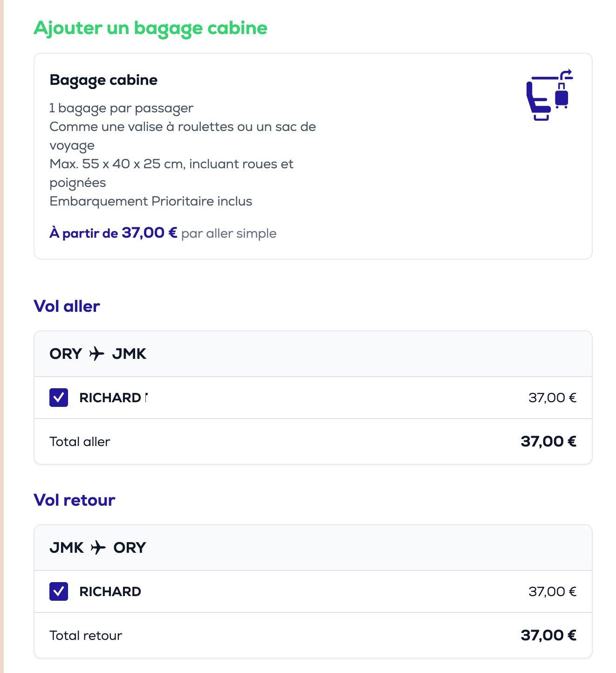Uncheck RICHARD on the outbound ORY–JMK flight
Image resolution: width=616 pixels, height=673 pixels.
(59, 398)
